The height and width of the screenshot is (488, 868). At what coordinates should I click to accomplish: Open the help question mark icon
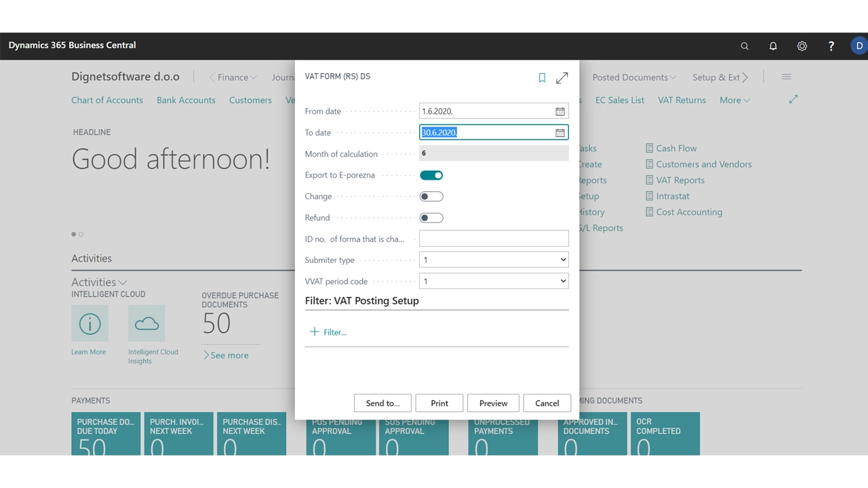pos(831,46)
